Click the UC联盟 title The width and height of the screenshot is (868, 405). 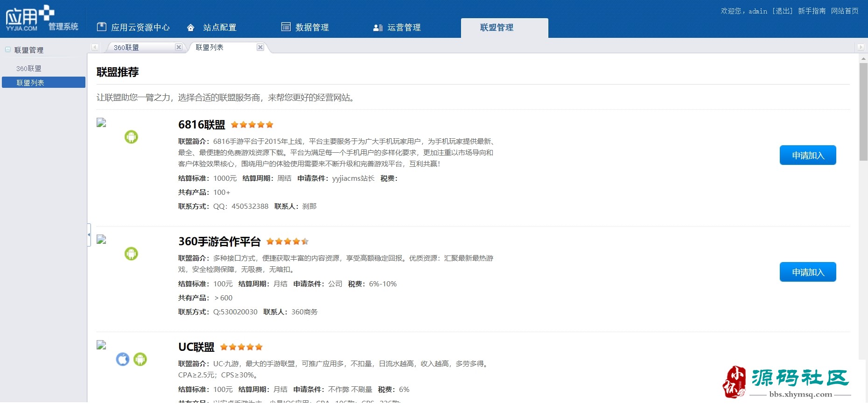[x=196, y=347]
